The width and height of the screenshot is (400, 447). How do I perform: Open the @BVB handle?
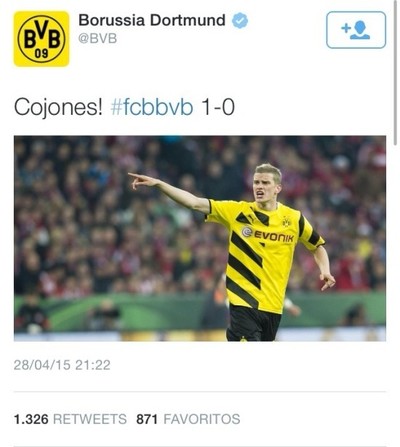pos(98,39)
